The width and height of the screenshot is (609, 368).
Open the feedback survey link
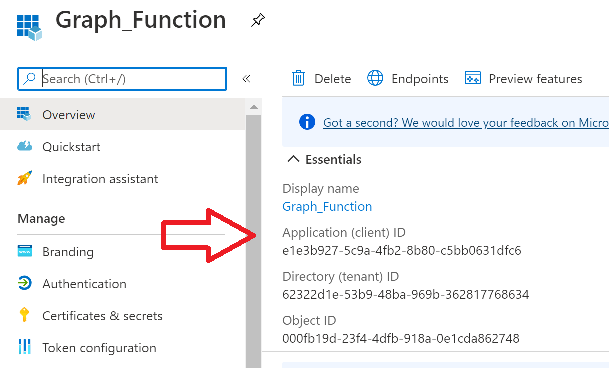tap(466, 123)
